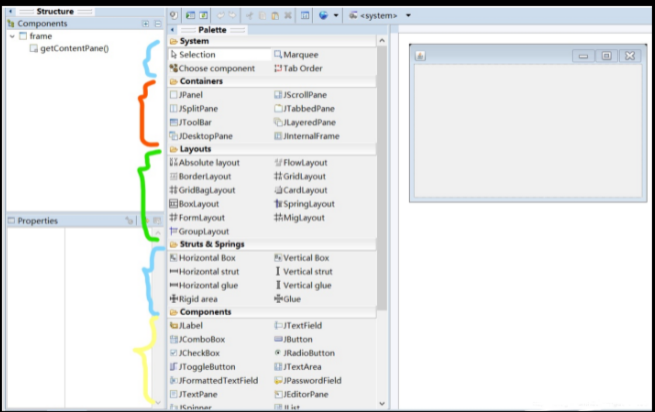
Task: Open the Choose component tool
Action: tap(212, 69)
